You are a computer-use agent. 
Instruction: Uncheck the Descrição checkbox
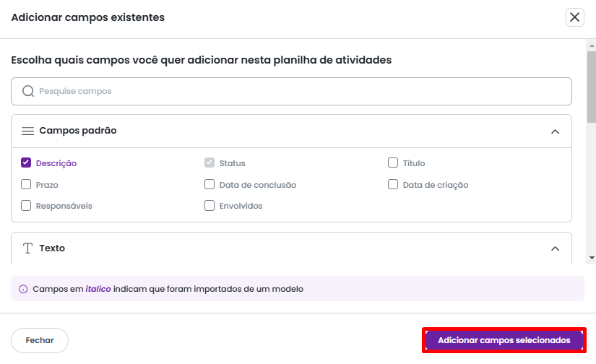point(26,163)
